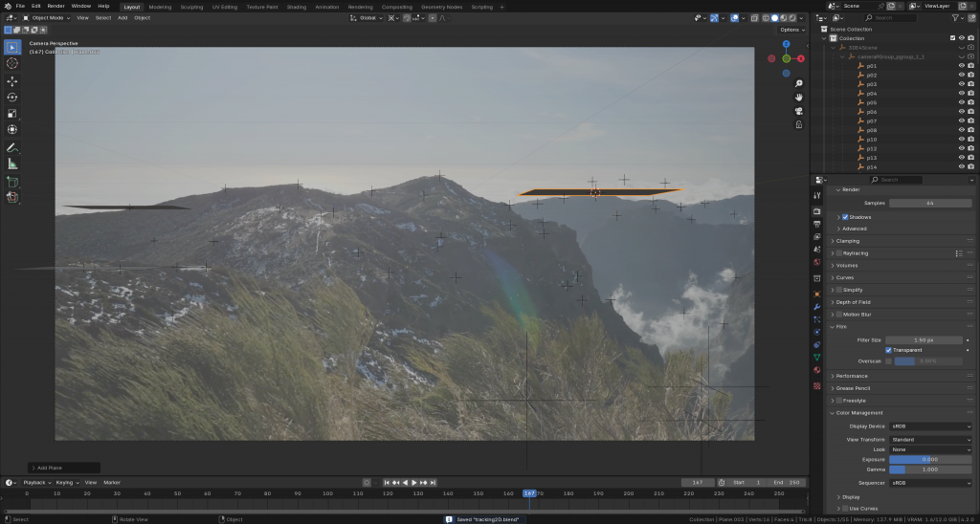Image resolution: width=980 pixels, height=524 pixels.
Task: Enable the Use Curves checkbox
Action: tap(845, 509)
